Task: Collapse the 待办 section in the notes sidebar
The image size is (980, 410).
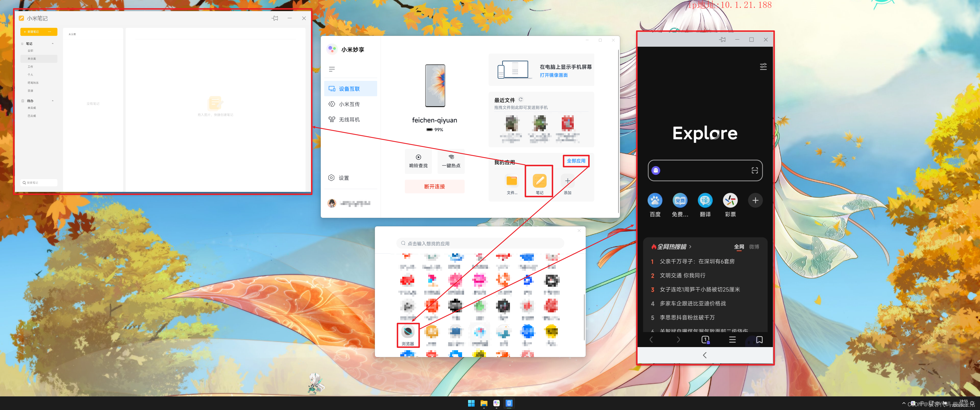Action: click(x=52, y=101)
